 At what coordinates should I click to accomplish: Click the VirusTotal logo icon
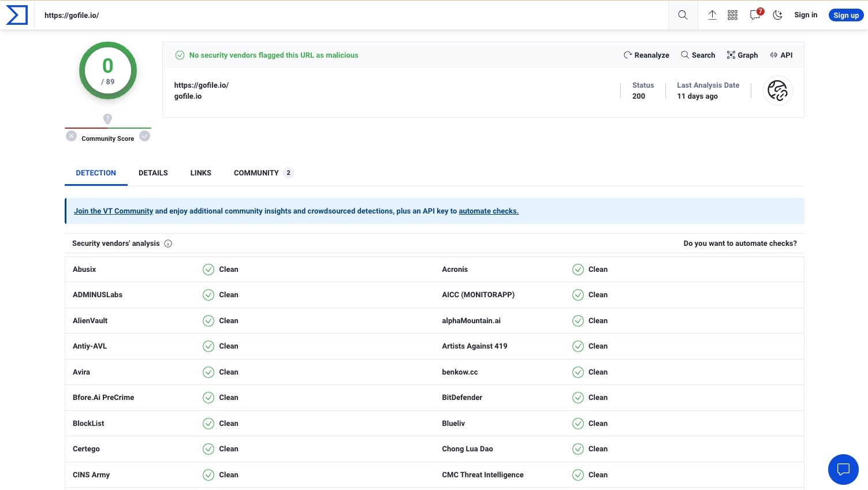(x=17, y=15)
